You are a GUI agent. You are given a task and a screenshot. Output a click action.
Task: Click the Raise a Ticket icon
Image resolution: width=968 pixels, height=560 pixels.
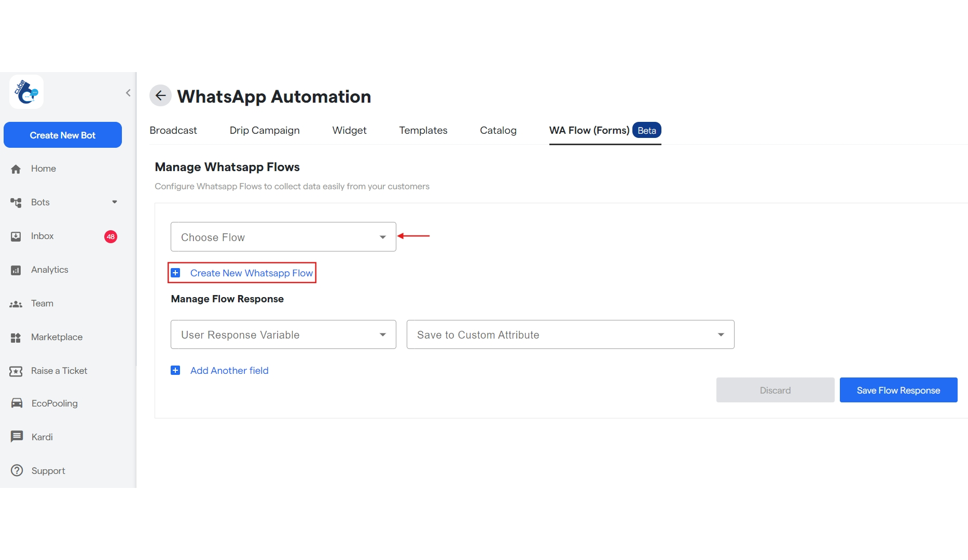click(16, 371)
